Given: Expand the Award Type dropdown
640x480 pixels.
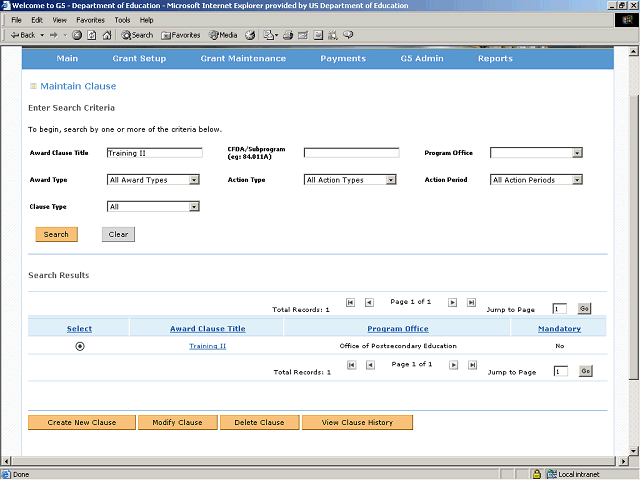Looking at the screenshot, I should [152, 180].
